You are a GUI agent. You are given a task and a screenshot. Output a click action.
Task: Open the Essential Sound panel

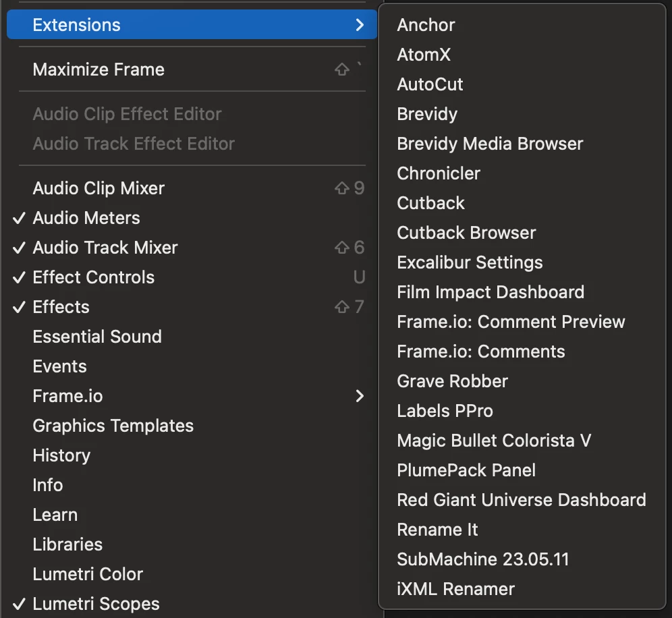pyautogui.click(x=192, y=337)
